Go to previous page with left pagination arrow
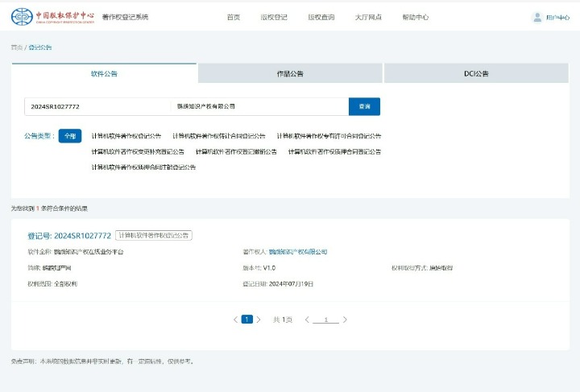 point(235,320)
